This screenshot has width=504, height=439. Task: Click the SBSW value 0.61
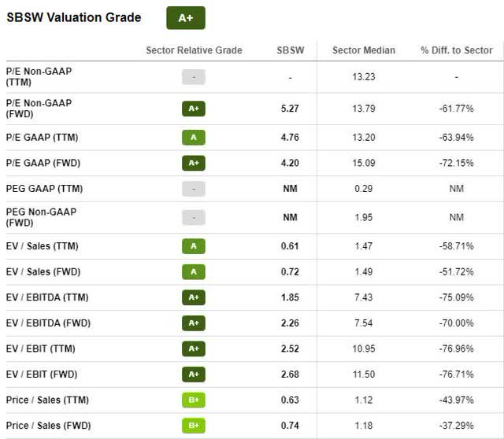tap(290, 246)
